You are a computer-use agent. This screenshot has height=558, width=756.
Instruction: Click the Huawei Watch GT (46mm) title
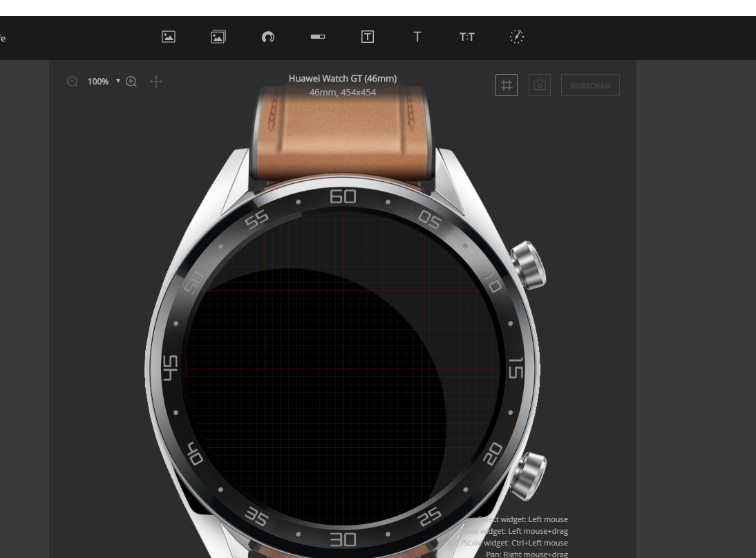click(x=343, y=78)
